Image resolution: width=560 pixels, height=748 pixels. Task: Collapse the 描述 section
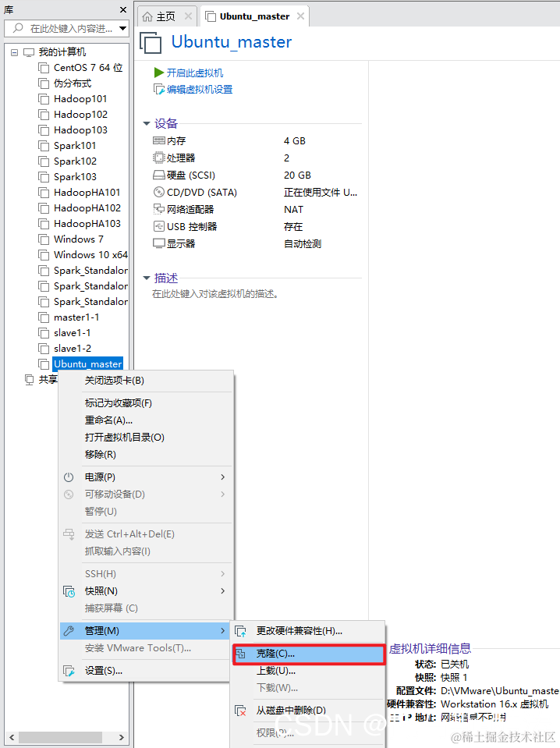(147, 278)
